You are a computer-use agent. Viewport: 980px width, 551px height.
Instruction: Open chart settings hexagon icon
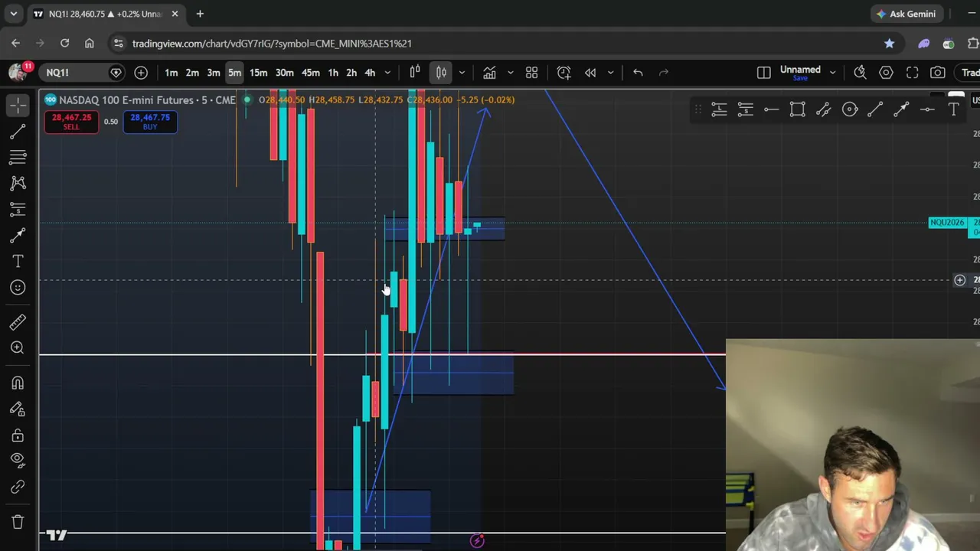pos(886,73)
